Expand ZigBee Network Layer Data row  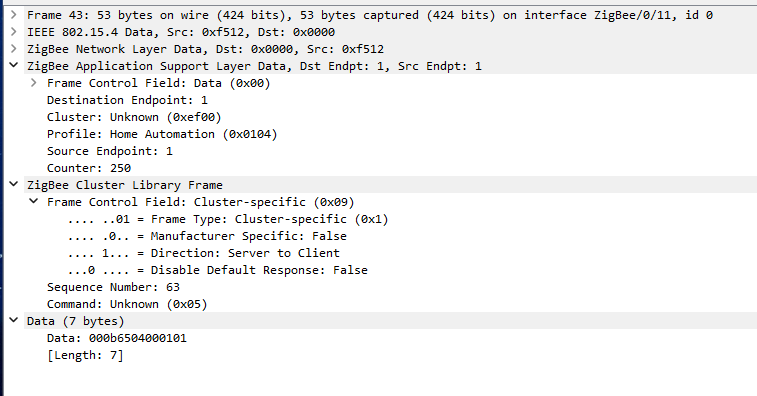point(14,49)
